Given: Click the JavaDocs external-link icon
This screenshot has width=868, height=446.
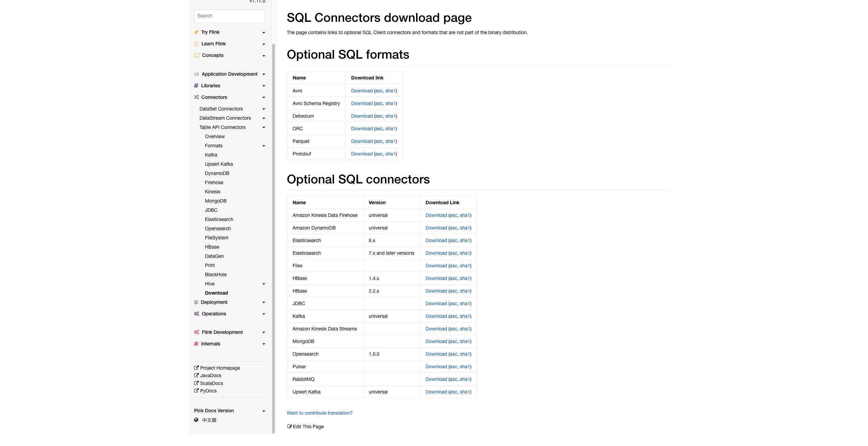Looking at the screenshot, I should (x=196, y=375).
